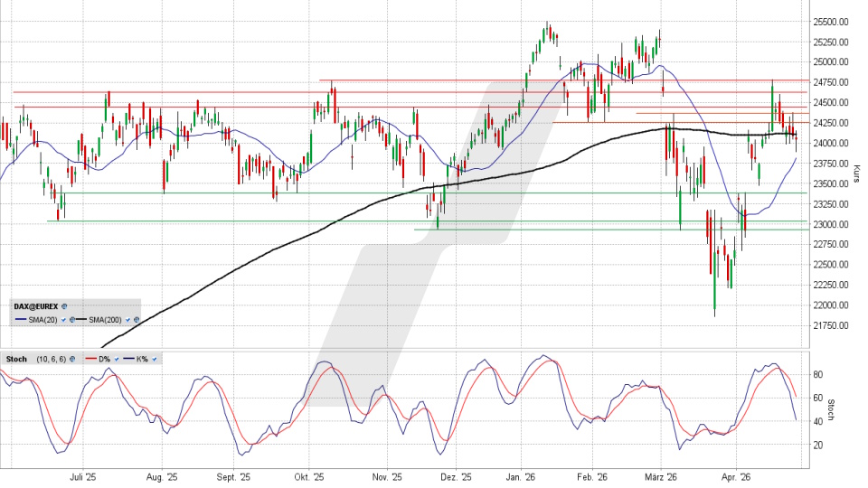
Task: Click the DAX@EUREX instrument label
Action: click(x=35, y=306)
